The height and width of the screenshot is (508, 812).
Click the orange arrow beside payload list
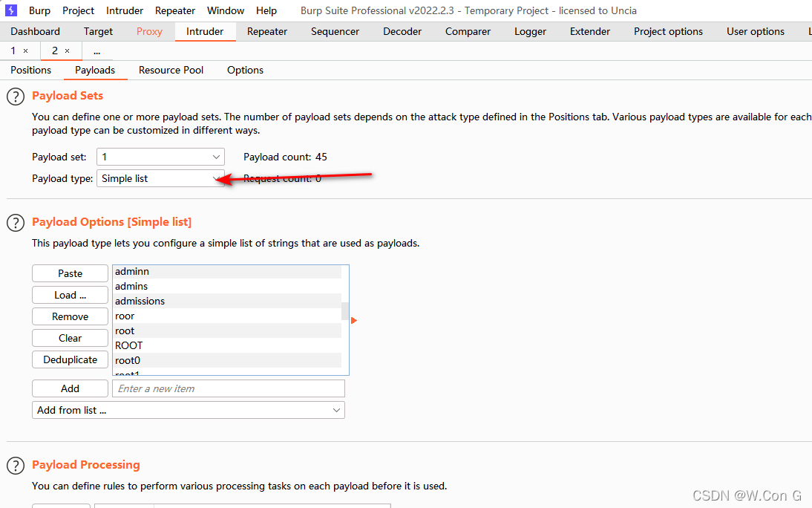pos(354,320)
